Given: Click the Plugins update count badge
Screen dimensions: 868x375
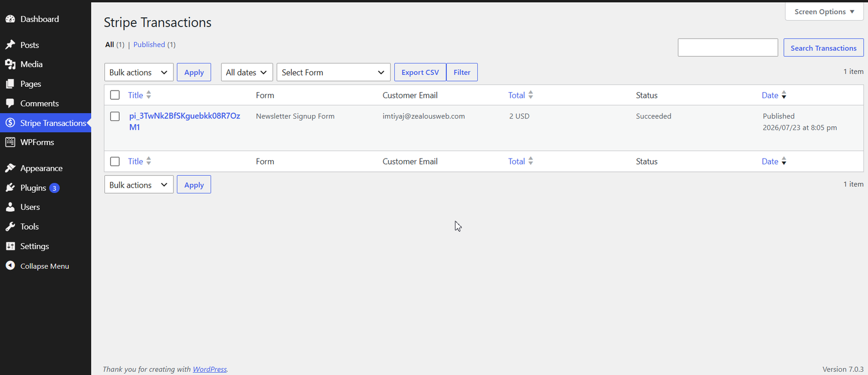Looking at the screenshot, I should click(x=54, y=188).
